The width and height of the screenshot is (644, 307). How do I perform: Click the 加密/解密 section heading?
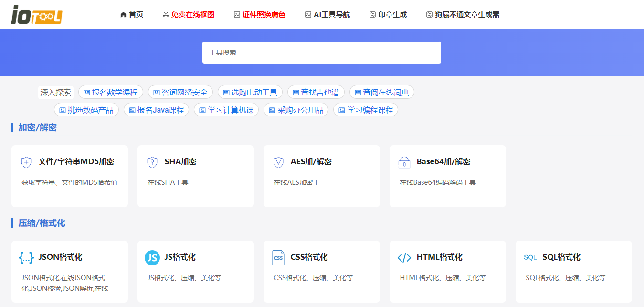point(38,127)
